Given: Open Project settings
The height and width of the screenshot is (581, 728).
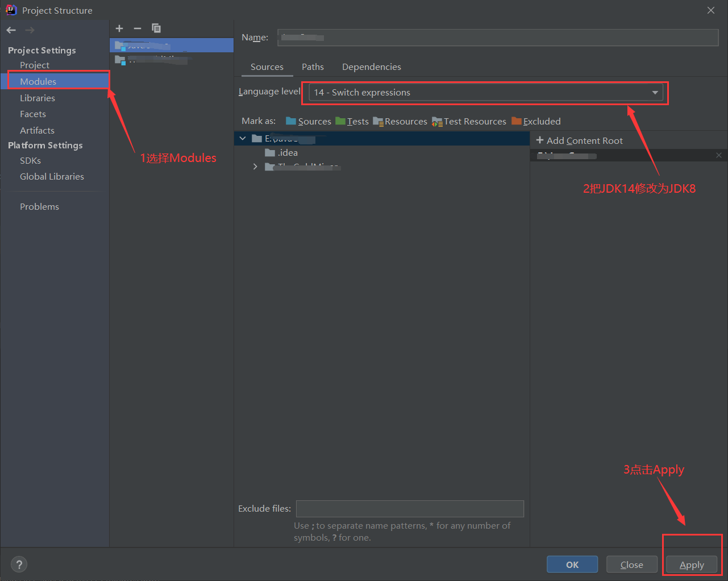Looking at the screenshot, I should [35, 65].
